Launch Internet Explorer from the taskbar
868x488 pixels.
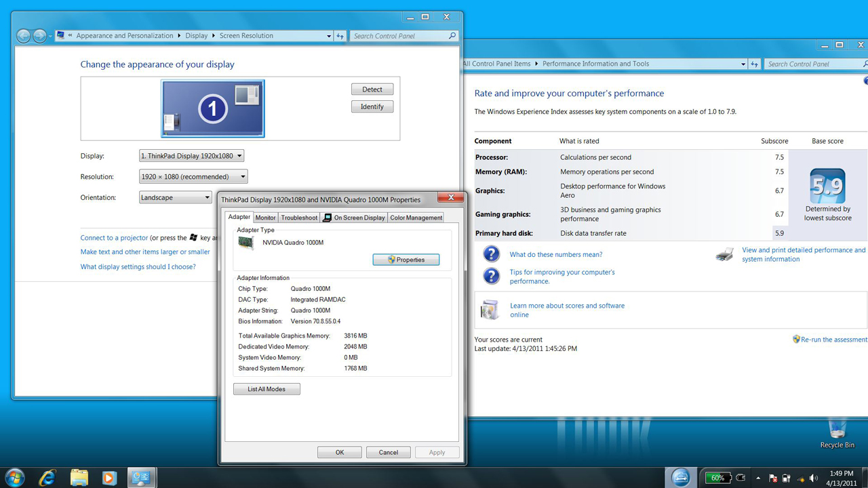click(x=47, y=477)
